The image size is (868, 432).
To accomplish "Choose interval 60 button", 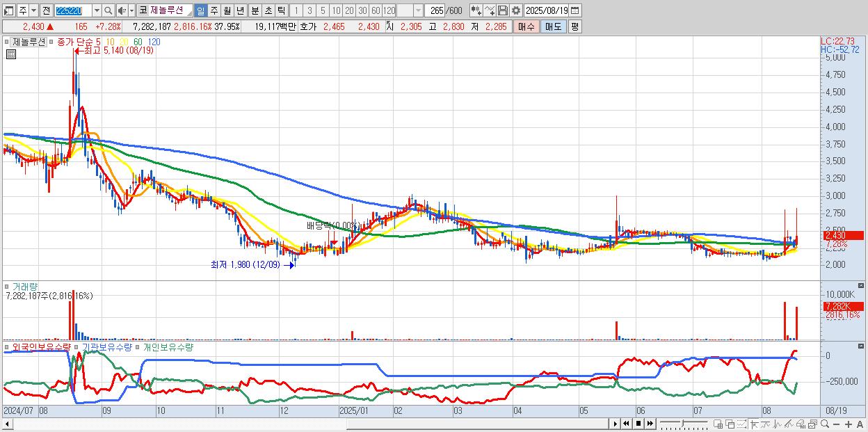I will [376, 10].
